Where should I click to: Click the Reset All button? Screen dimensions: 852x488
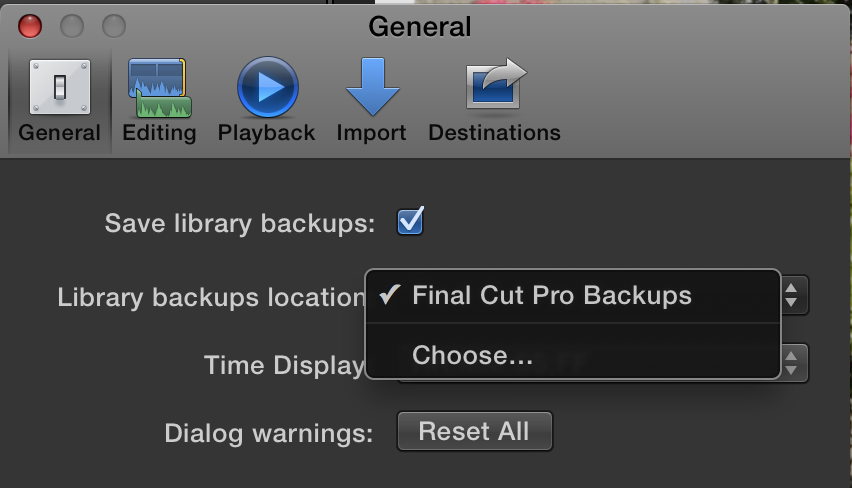[x=475, y=431]
